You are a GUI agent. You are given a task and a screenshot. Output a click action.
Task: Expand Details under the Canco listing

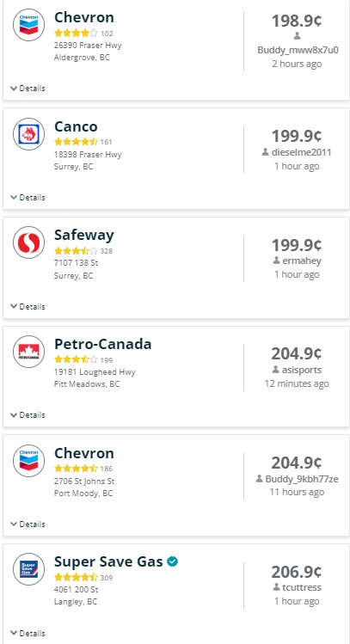pos(28,198)
